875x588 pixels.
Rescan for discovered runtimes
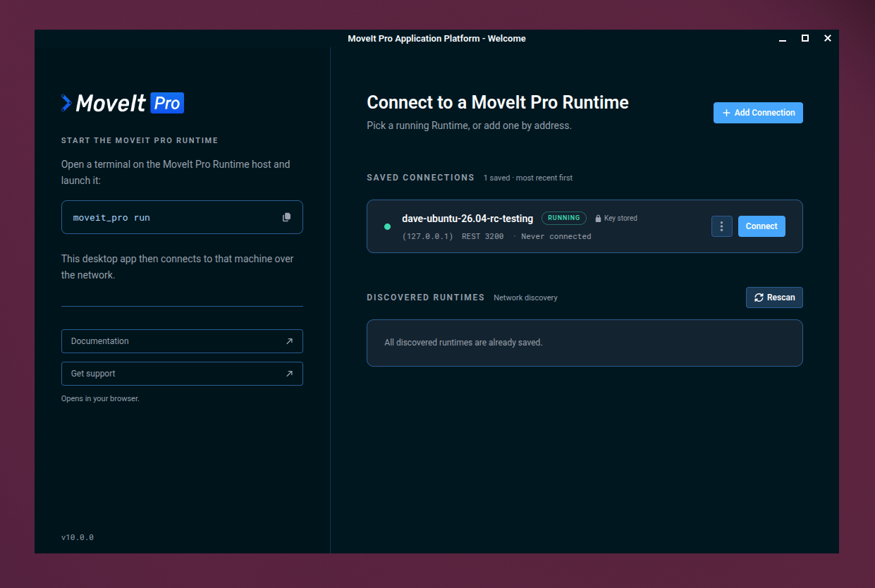pos(774,298)
